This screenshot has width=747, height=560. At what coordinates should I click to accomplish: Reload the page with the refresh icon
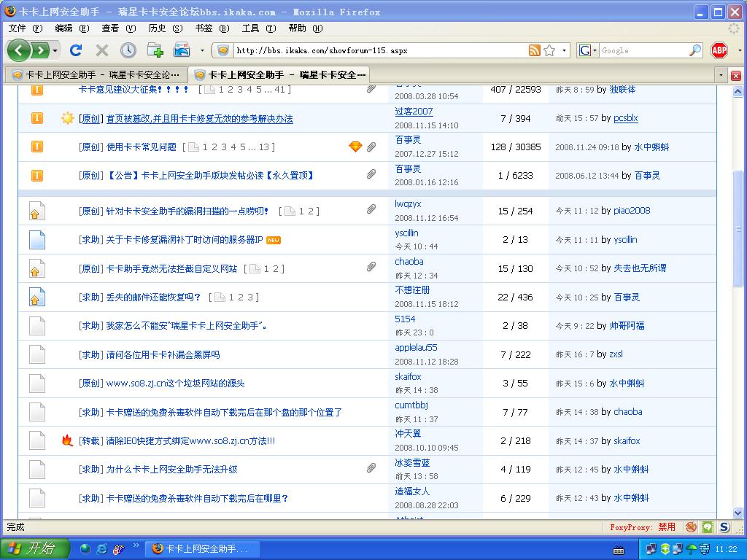pyautogui.click(x=75, y=50)
